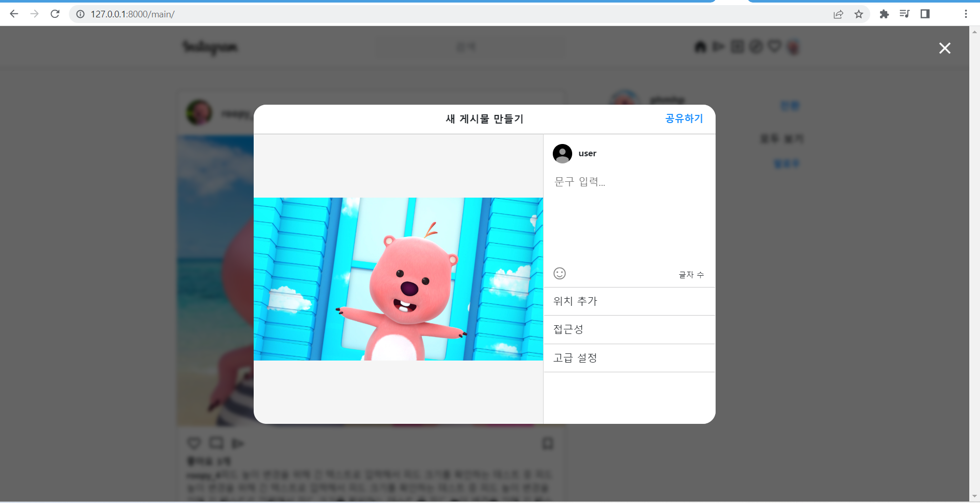Like the feed post with heart icon

click(x=194, y=443)
